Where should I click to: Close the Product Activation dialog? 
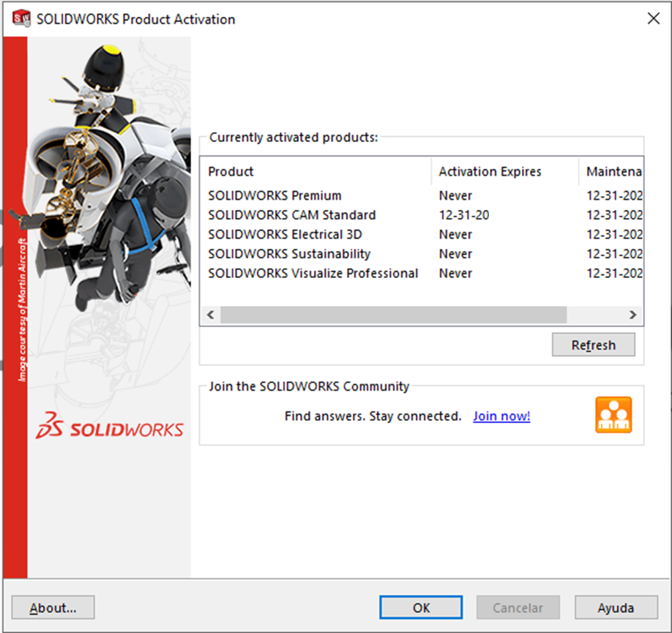pos(653,18)
